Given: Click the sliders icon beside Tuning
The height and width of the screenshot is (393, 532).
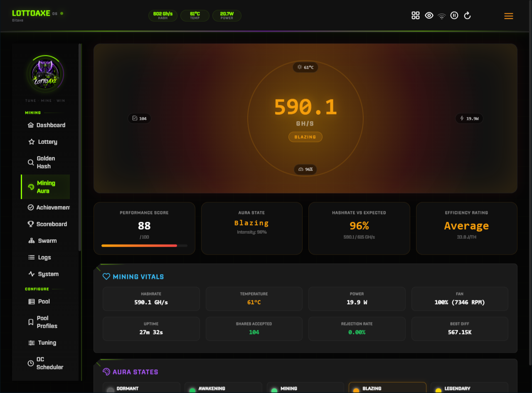Looking at the screenshot, I should [x=31, y=343].
